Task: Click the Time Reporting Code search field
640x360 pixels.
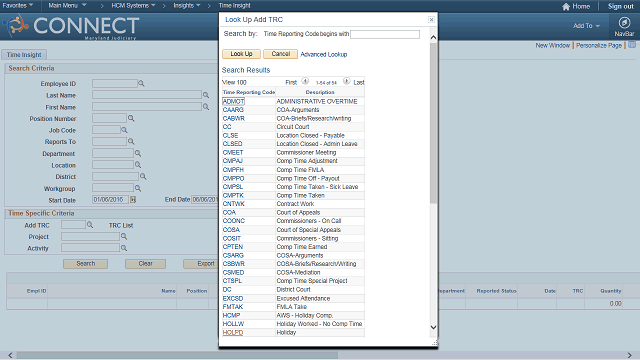Action: tap(385, 34)
